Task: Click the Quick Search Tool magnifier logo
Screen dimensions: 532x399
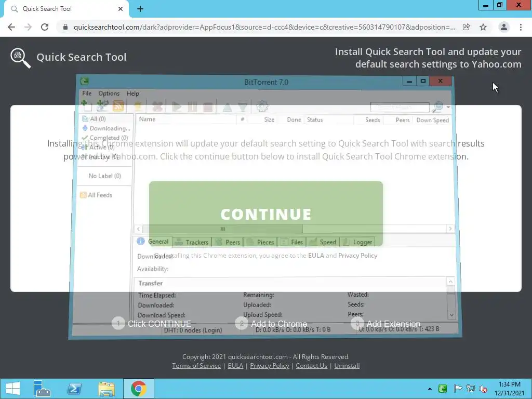Action: click(20, 58)
